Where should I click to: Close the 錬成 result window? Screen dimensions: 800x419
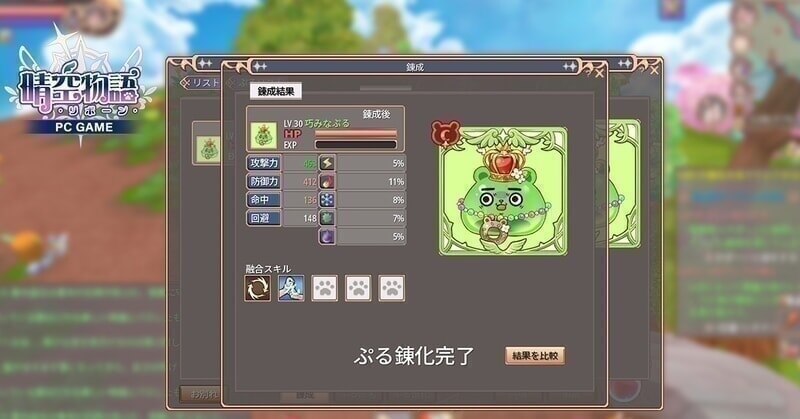tap(599, 73)
